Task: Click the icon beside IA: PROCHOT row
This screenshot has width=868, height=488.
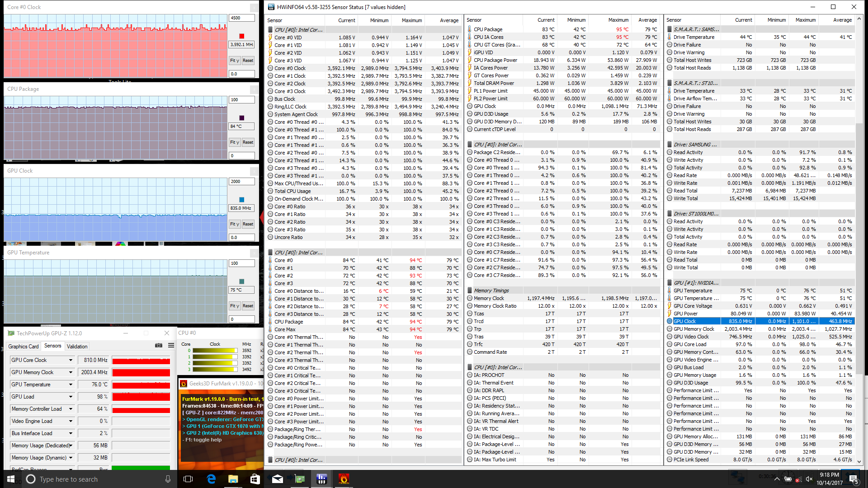Action: point(470,375)
